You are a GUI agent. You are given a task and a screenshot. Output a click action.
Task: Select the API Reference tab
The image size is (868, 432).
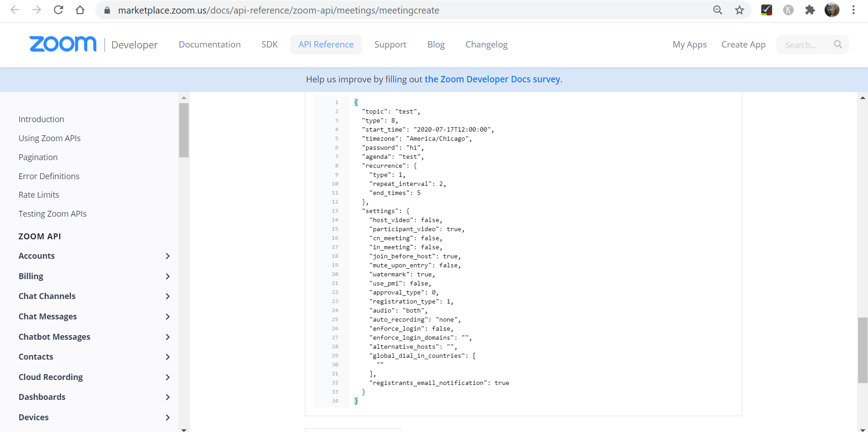(326, 44)
